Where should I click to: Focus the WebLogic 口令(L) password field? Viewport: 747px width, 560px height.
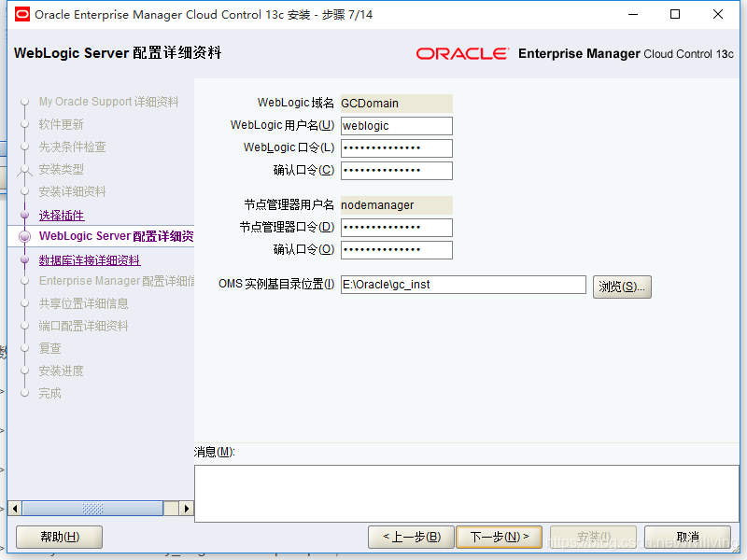click(x=396, y=148)
